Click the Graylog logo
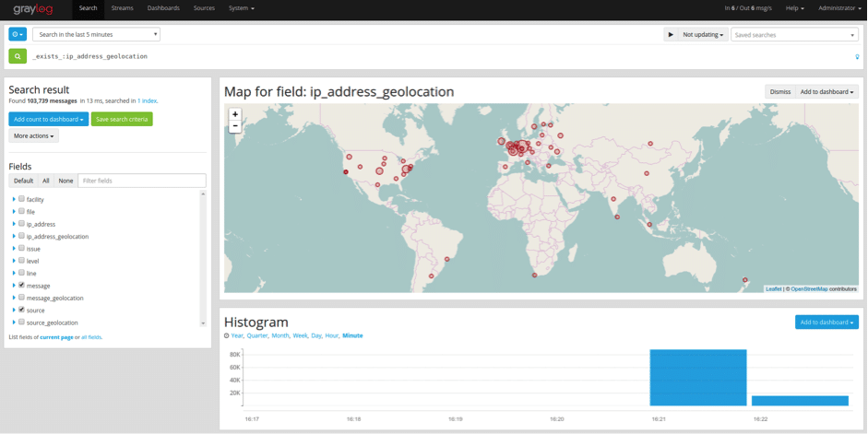 tap(33, 9)
